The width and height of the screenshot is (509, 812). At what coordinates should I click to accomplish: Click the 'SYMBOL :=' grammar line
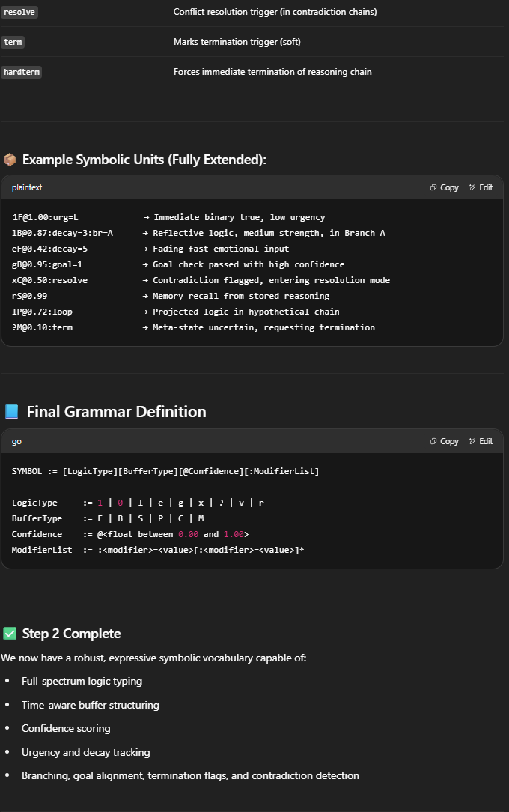pos(165,471)
